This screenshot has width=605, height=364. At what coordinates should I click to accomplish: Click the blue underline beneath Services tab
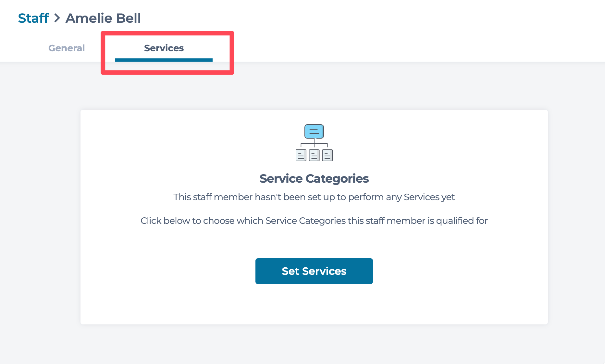point(164,60)
